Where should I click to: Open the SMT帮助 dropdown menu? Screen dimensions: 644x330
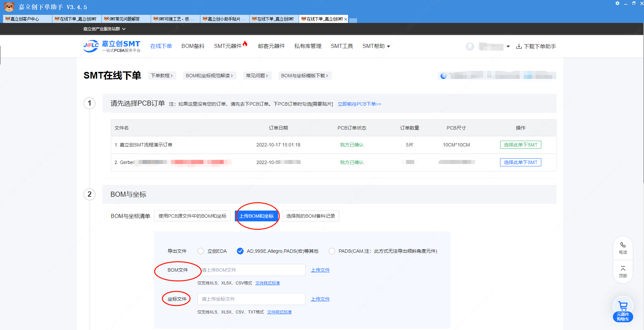[x=376, y=46]
